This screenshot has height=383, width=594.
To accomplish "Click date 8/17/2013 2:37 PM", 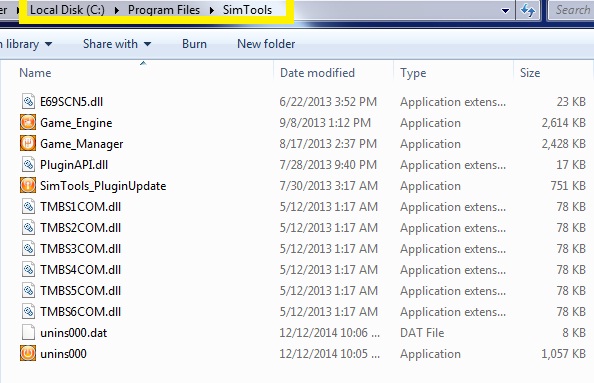I will 328,144.
